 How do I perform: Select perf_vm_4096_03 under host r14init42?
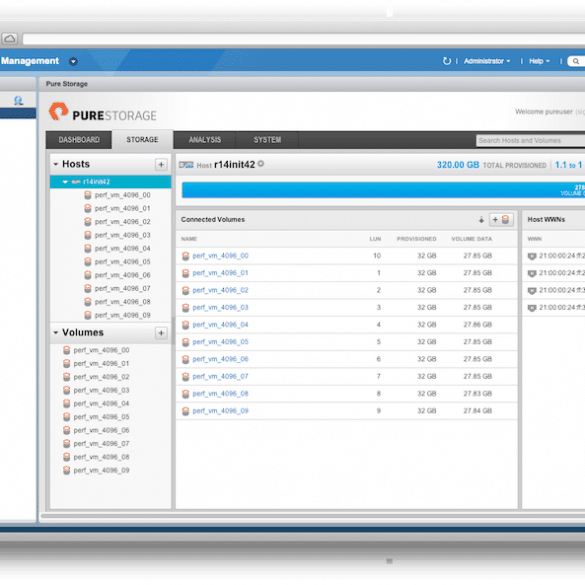(x=122, y=235)
